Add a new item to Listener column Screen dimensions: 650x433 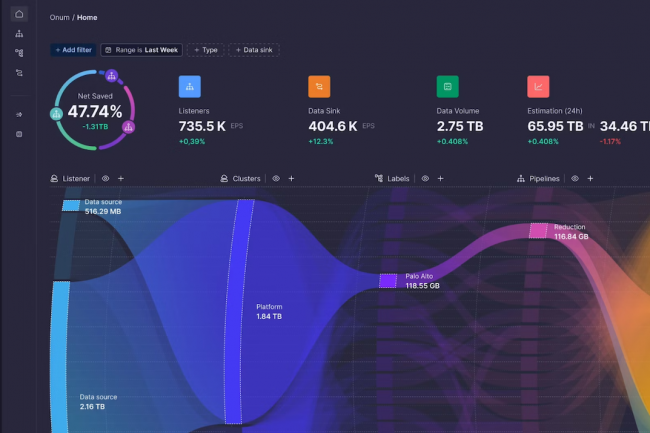point(120,178)
